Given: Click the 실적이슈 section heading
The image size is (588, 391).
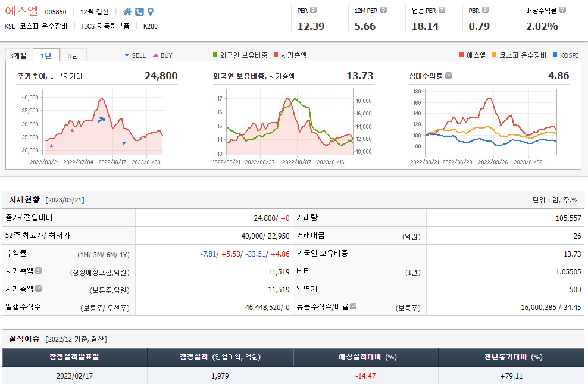Looking at the screenshot, I should (x=24, y=339).
